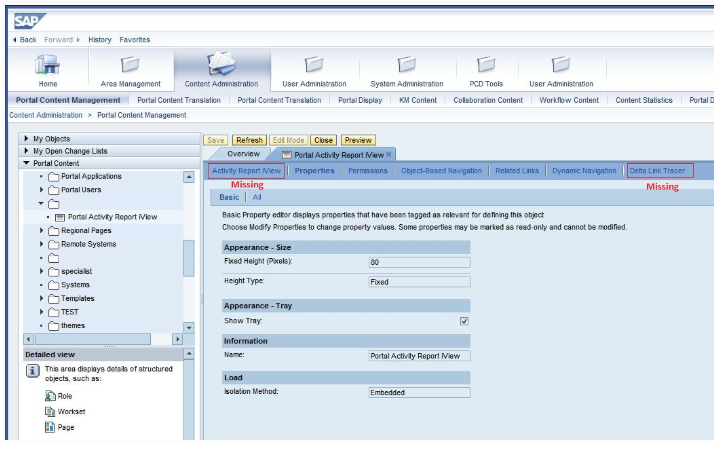Click the SAP logo
The image size is (721, 449).
(x=29, y=21)
